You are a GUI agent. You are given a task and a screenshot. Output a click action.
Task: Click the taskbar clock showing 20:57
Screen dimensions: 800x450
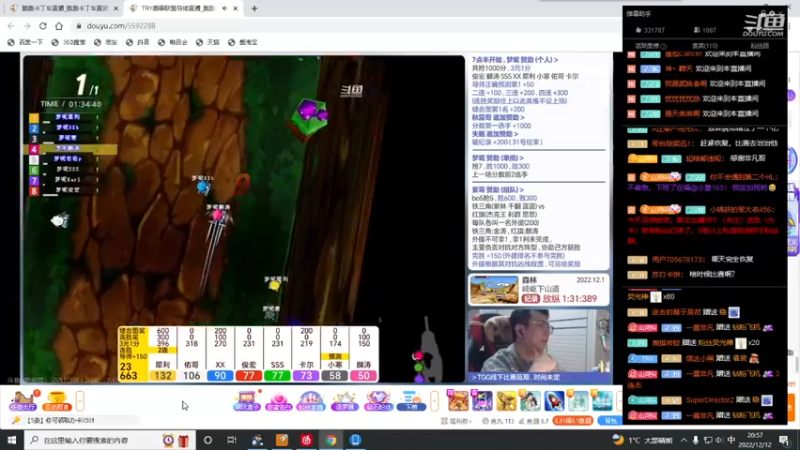click(755, 440)
